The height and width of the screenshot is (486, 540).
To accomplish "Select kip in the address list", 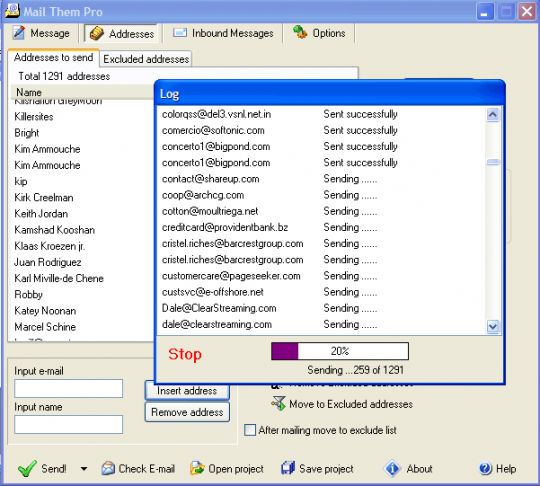I will pos(21,182).
